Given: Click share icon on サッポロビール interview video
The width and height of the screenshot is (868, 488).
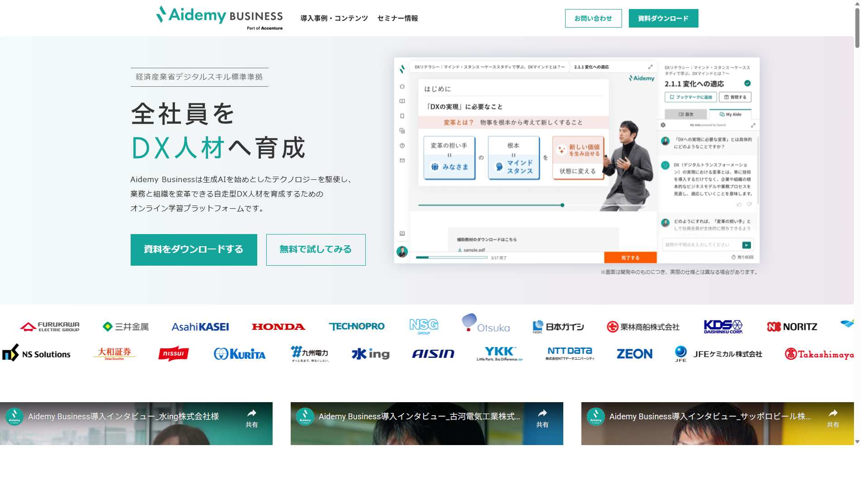Looking at the screenshot, I should click(x=833, y=418).
